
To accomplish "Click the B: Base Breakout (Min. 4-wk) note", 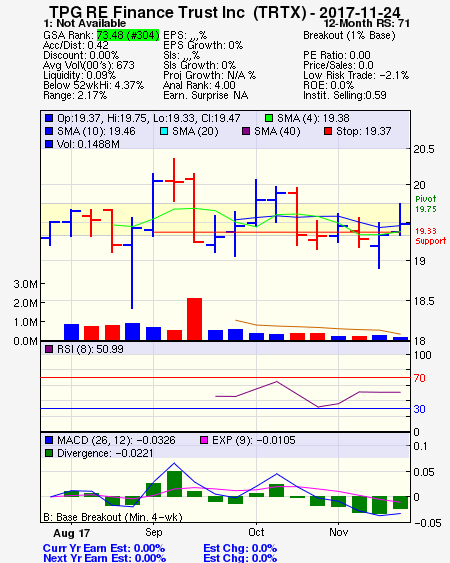I will click(x=113, y=517).
